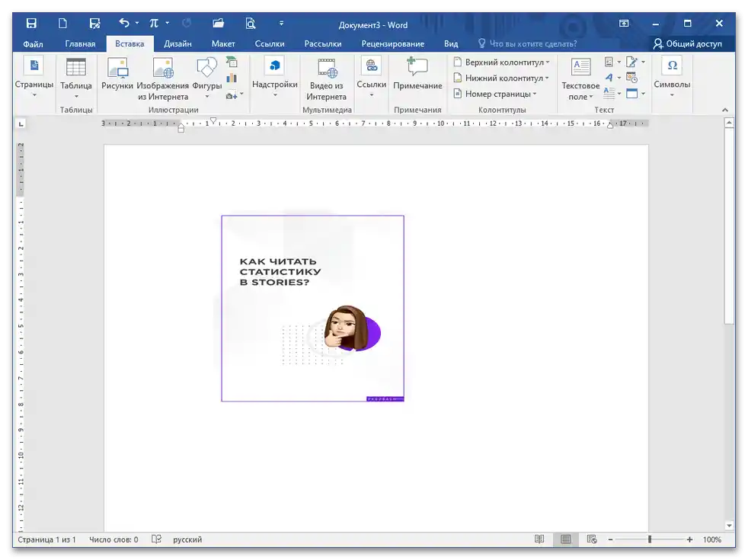Open the undo history arrow
This screenshot has width=748, height=560.
tap(137, 23)
